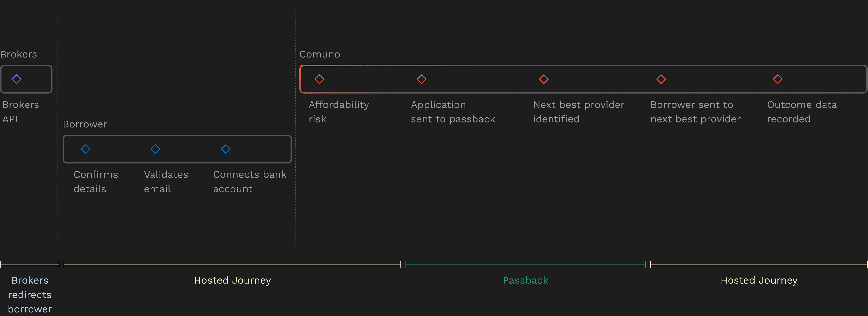This screenshot has height=316, width=868.
Task: Click the Confirms details blue diamond
Action: tap(86, 149)
